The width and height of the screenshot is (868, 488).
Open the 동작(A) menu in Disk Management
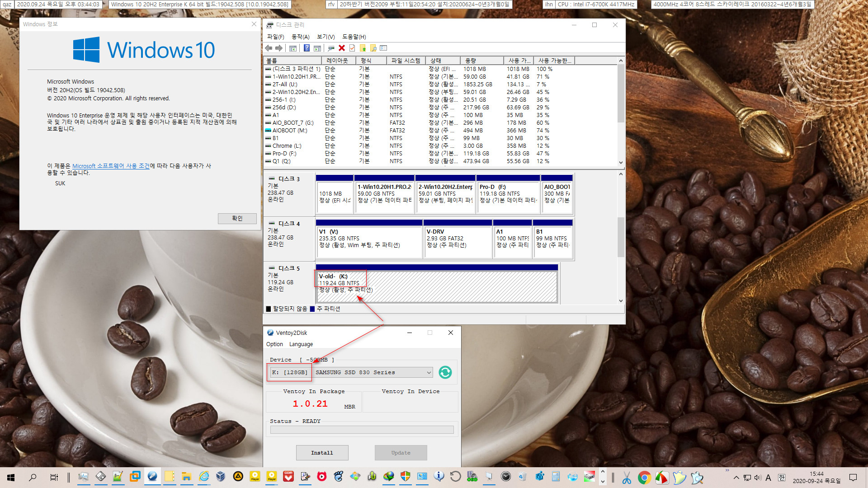[301, 37]
